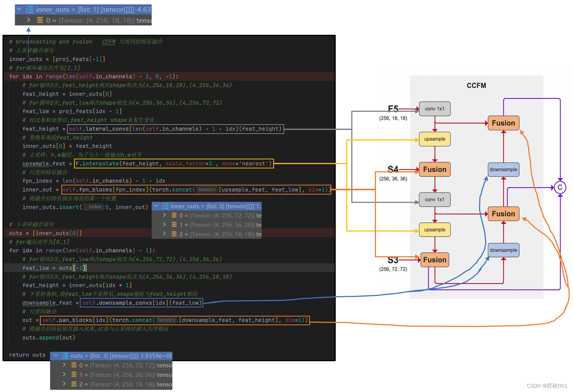Click the 'inner_outs.insert' line
The image size is (573, 392).
(x=85, y=207)
